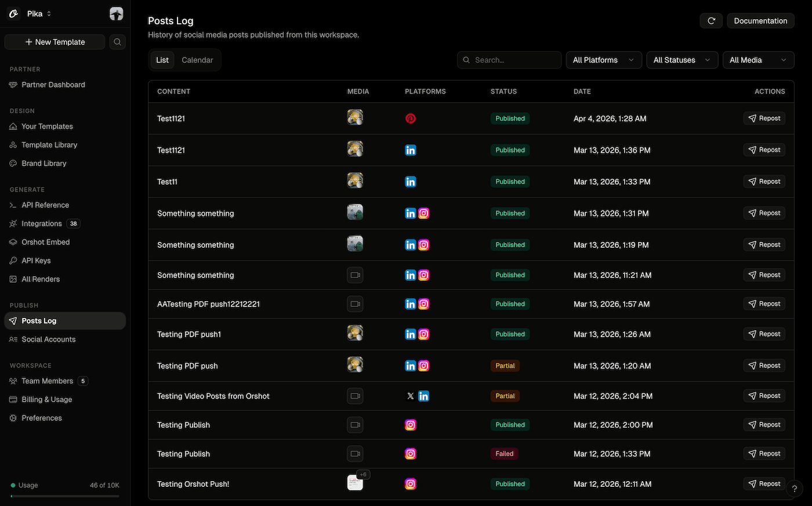Image resolution: width=812 pixels, height=506 pixels.
Task: Open the All Platforms filter dropdown
Action: tap(603, 60)
